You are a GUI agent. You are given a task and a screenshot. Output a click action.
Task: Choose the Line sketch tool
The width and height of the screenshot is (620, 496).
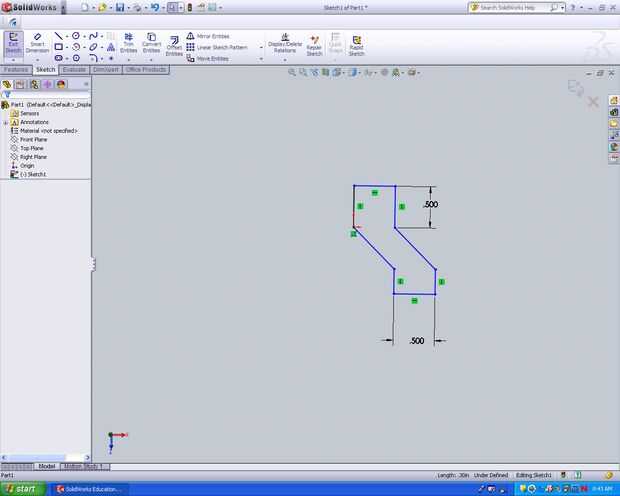click(x=58, y=36)
